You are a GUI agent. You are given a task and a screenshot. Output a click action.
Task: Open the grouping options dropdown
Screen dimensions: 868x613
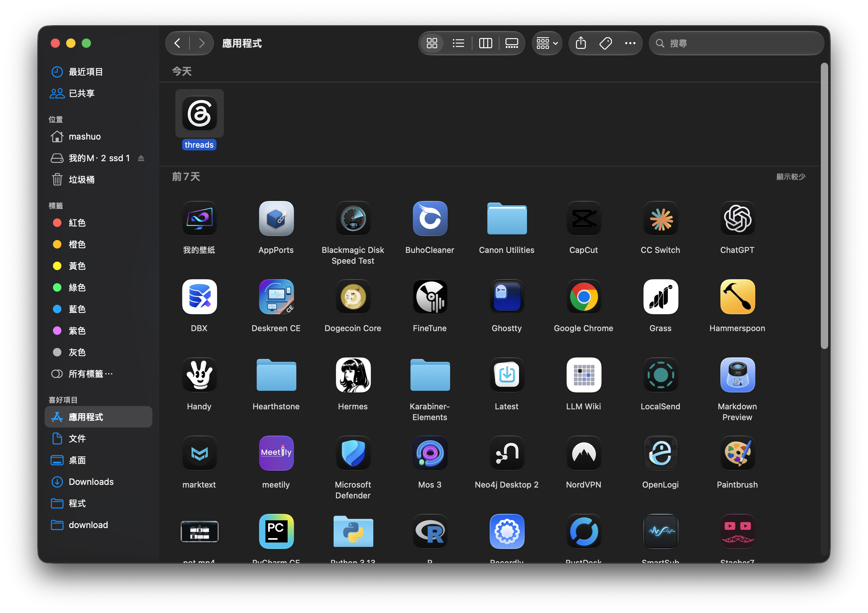tap(547, 43)
